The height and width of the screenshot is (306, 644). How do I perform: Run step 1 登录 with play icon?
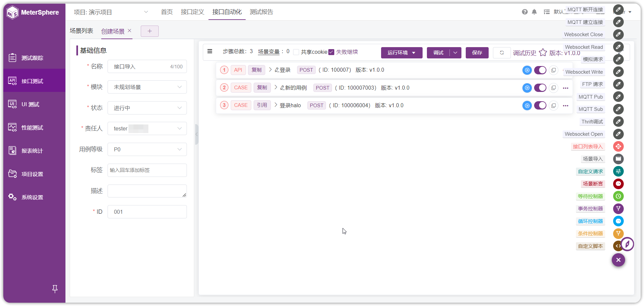pyautogui.click(x=527, y=70)
